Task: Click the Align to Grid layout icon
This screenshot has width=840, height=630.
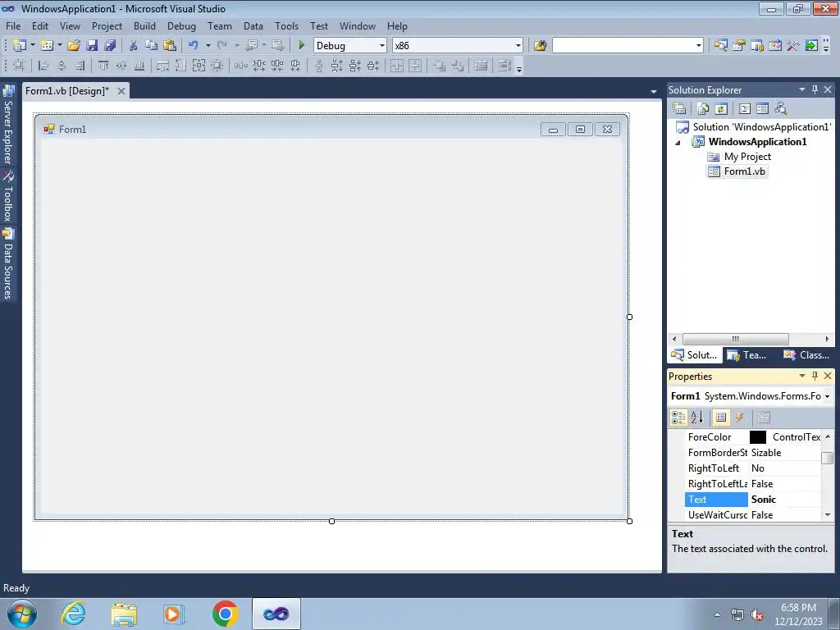Action: coord(20,66)
